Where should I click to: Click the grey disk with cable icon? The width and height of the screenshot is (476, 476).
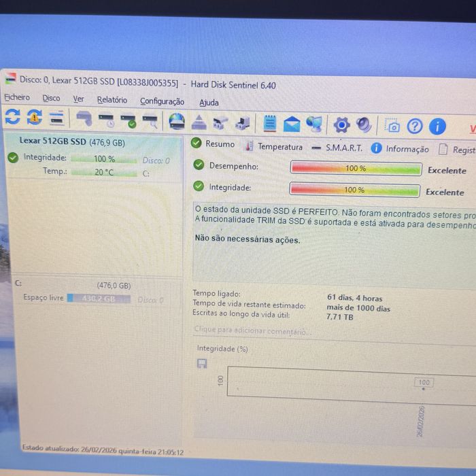pos(84,118)
